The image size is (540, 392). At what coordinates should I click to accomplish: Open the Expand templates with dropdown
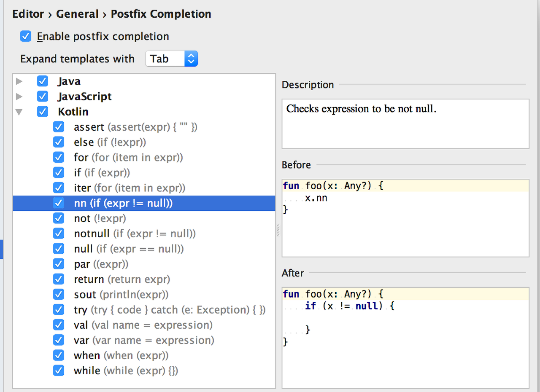click(x=171, y=59)
